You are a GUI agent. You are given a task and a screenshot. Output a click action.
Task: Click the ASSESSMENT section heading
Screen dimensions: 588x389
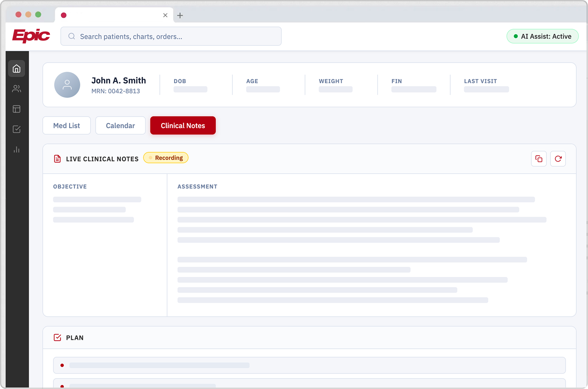pyautogui.click(x=197, y=187)
